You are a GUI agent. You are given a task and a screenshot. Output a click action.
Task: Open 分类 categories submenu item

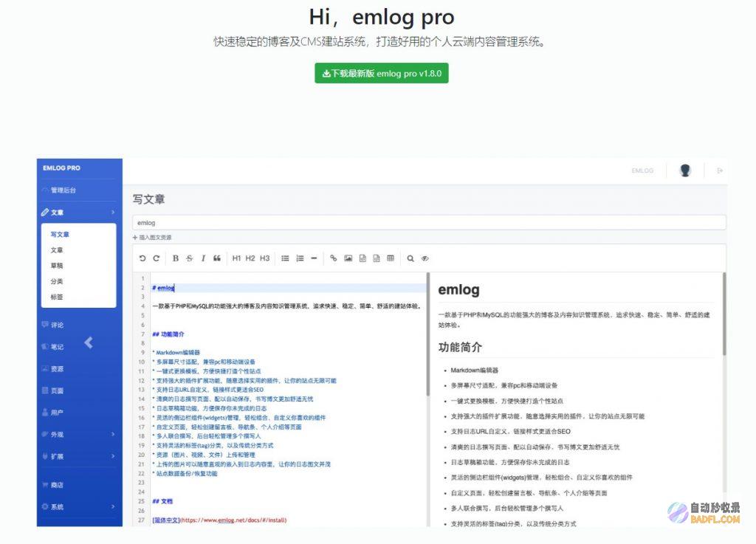click(56, 281)
